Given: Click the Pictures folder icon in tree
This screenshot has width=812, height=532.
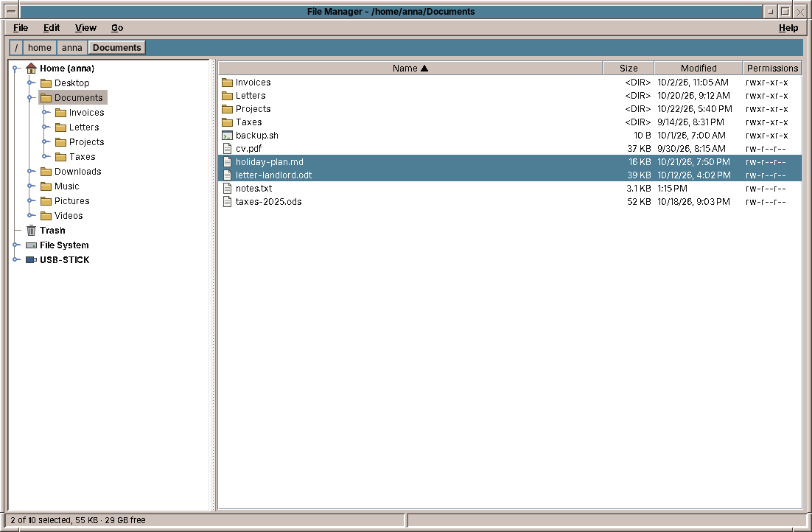Looking at the screenshot, I should pyautogui.click(x=46, y=201).
